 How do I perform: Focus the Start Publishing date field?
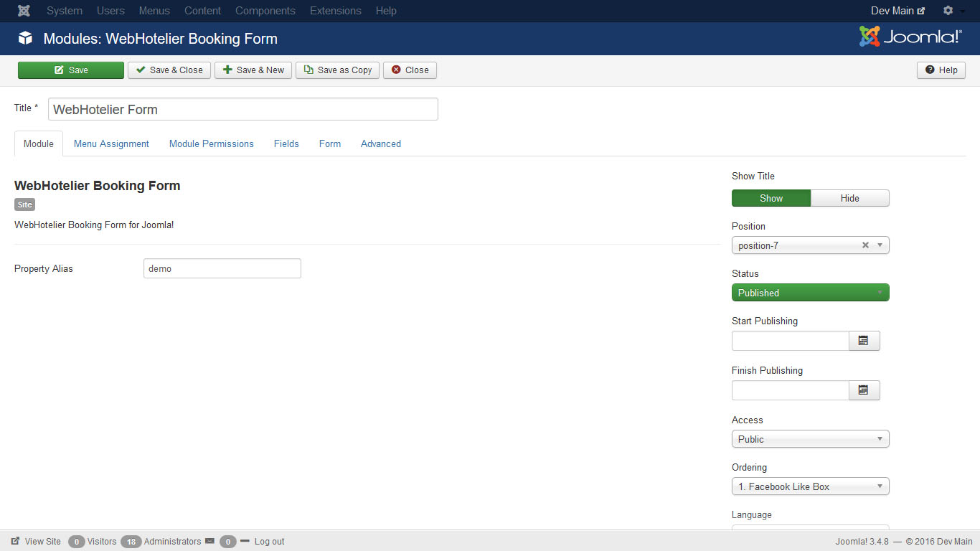pyautogui.click(x=791, y=341)
